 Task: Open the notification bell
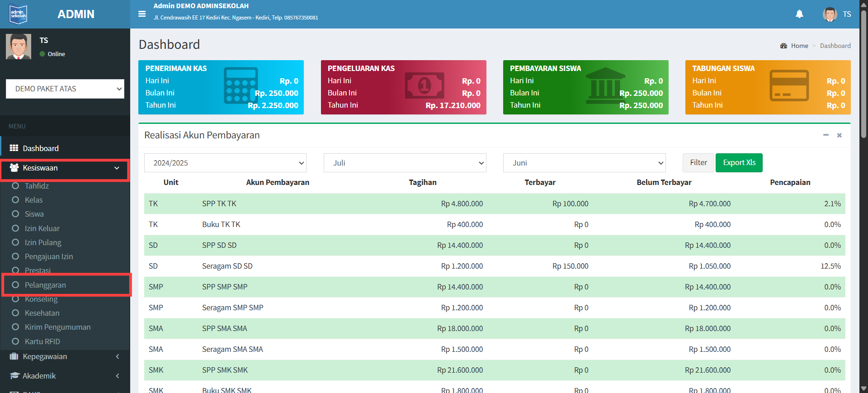pos(799,14)
